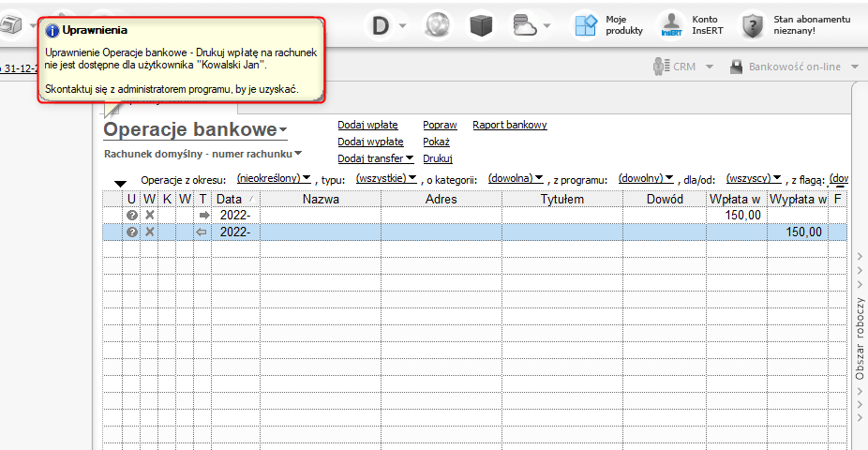Open the program (dowolny) filter
Screen dimensions: 868x450
[x=646, y=178]
